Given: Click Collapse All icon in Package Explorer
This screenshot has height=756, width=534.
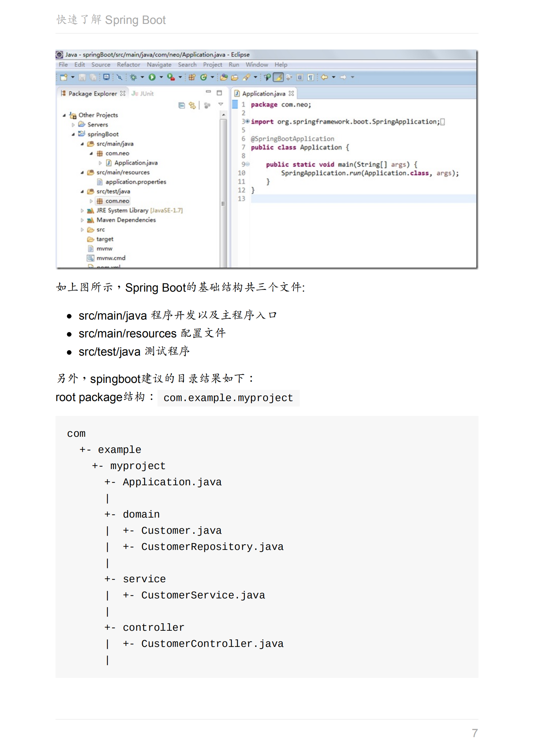Looking at the screenshot, I should [x=182, y=105].
